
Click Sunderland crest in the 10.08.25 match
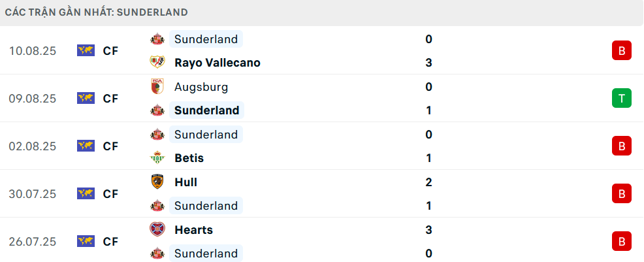click(157, 39)
